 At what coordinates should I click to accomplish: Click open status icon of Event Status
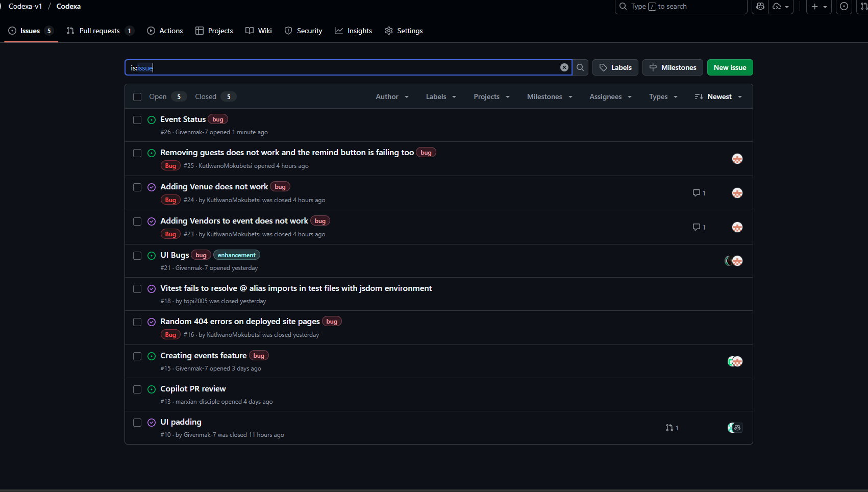[x=152, y=120]
